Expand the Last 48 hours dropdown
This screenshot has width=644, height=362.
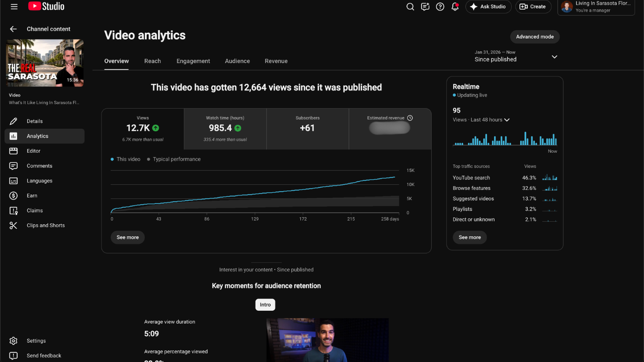(481, 120)
